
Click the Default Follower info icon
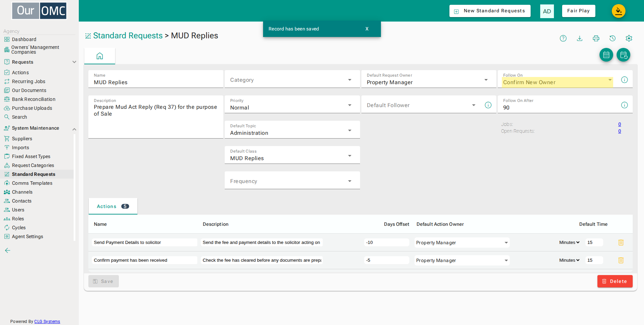pos(488,105)
